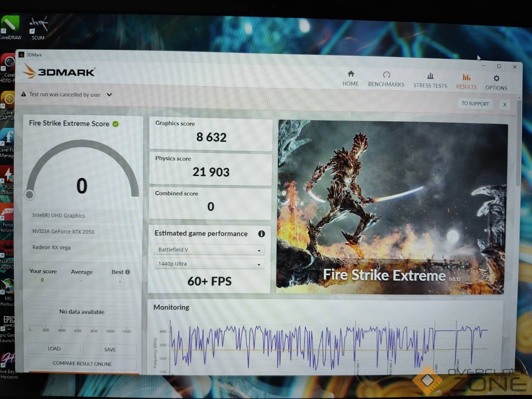This screenshot has width=532, height=399.
Task: Click the score gauge showing 0
Action: point(82,169)
